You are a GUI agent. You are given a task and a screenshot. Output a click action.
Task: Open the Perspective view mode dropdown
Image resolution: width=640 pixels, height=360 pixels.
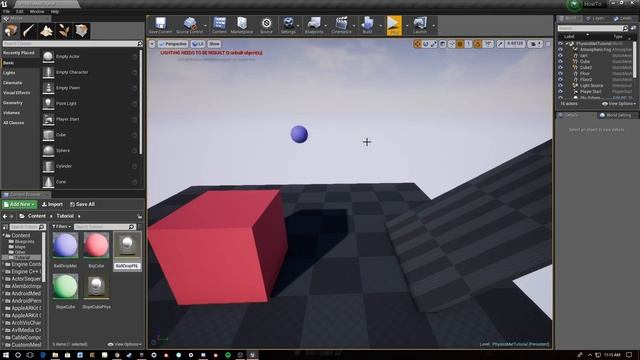[173, 44]
